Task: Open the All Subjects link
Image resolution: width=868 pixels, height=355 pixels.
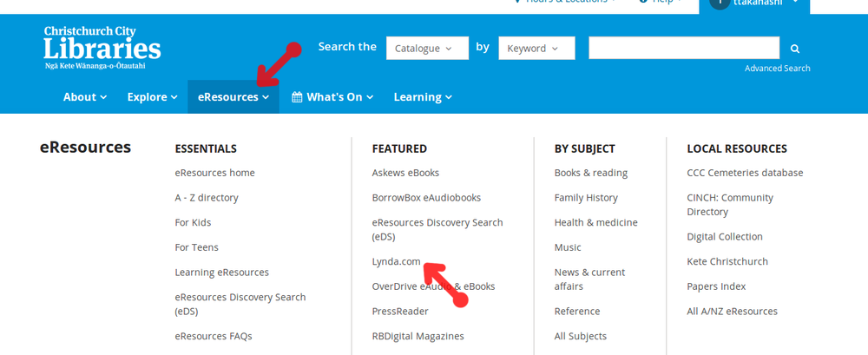Action: tap(581, 336)
